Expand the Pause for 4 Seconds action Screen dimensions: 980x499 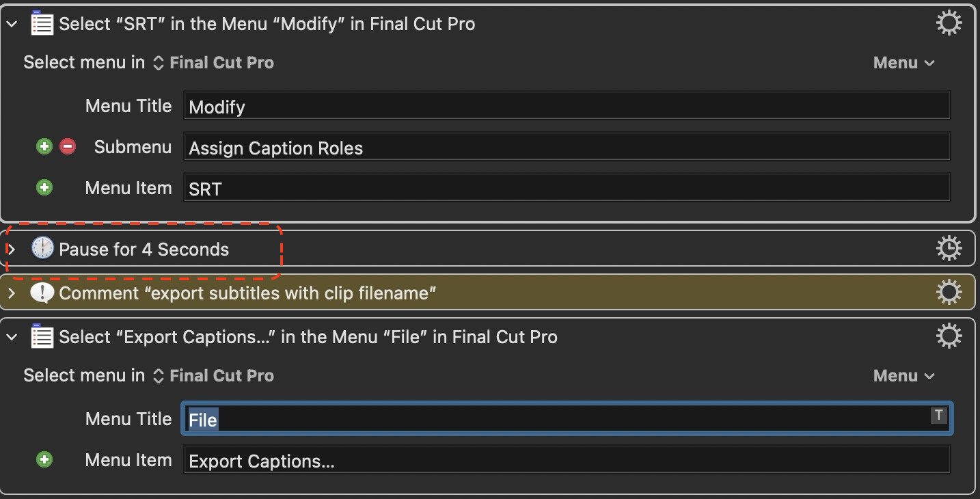pos(12,249)
